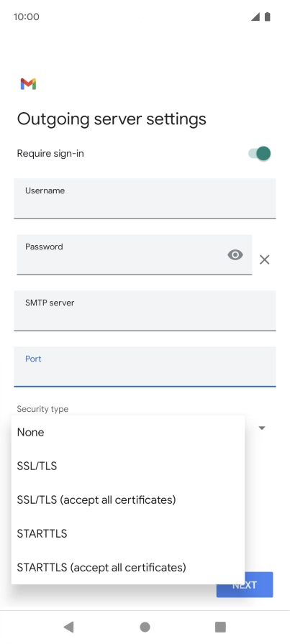Show password with the eye icon
Image resolution: width=290 pixels, height=644 pixels.
click(x=235, y=255)
